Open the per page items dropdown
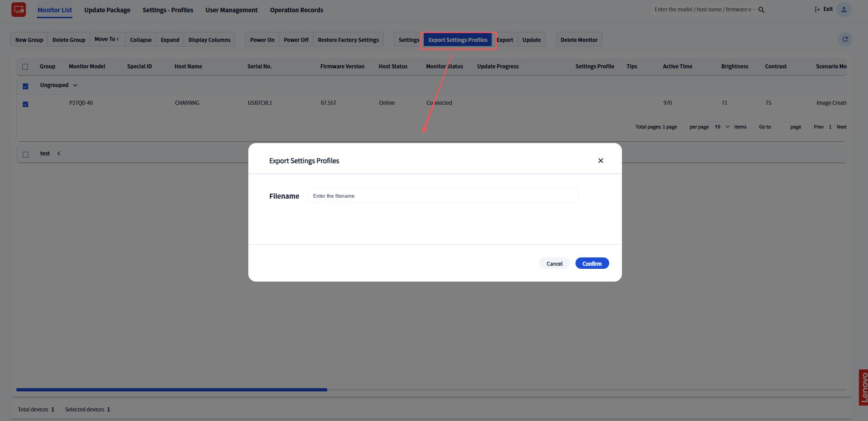This screenshot has width=868, height=421. [x=722, y=127]
